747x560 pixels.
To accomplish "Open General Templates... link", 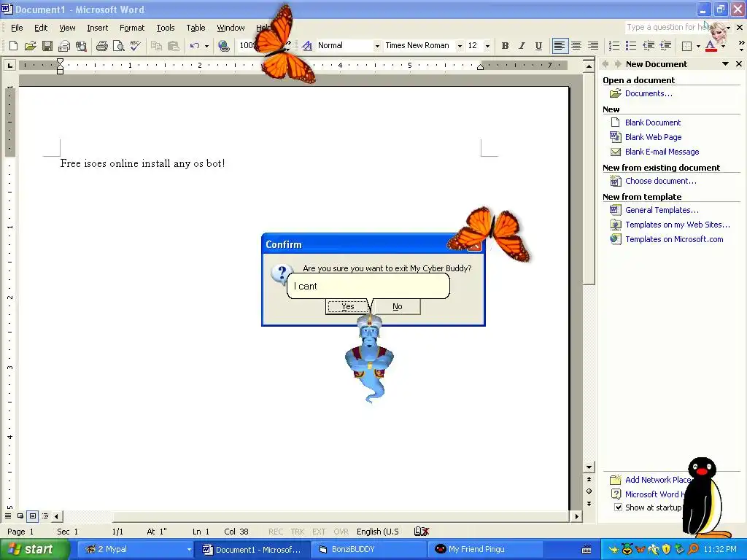I will [662, 210].
